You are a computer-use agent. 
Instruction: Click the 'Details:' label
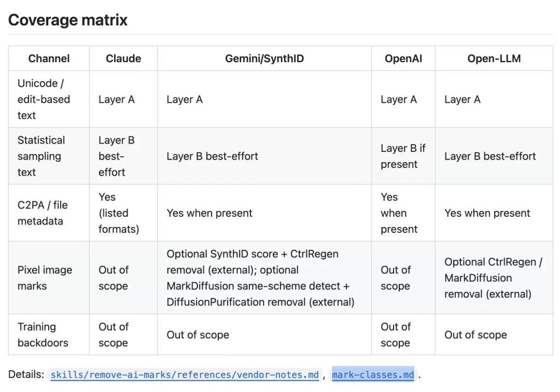[26, 374]
